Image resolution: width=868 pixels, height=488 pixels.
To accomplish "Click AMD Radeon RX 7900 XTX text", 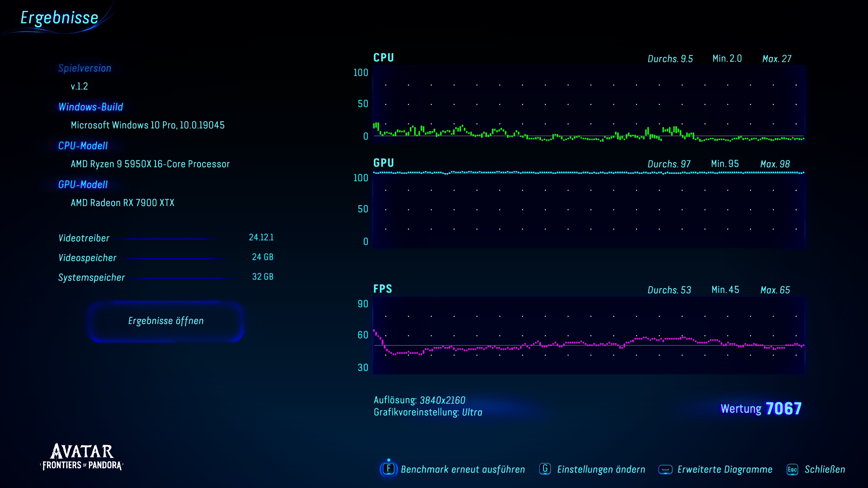I will coord(123,203).
